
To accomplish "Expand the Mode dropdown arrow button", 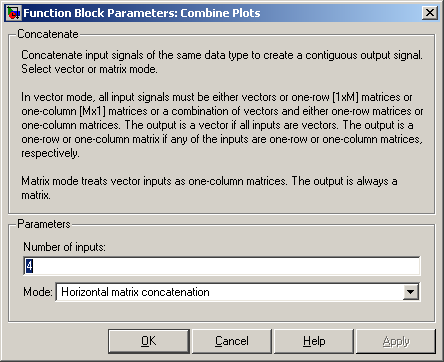I will tap(410, 292).
